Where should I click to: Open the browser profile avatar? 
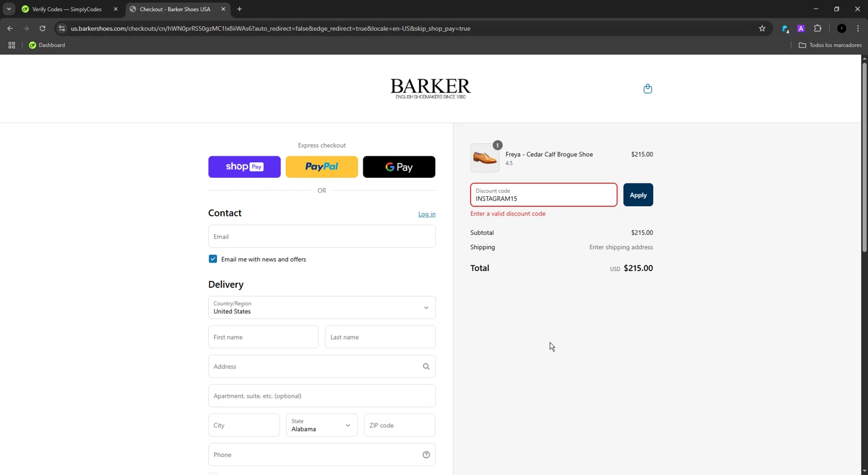pos(841,28)
